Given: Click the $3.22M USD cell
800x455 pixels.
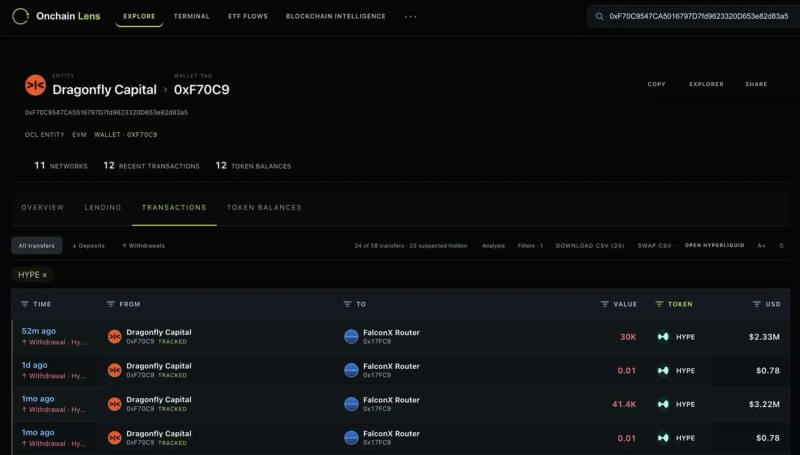Looking at the screenshot, I should point(764,404).
